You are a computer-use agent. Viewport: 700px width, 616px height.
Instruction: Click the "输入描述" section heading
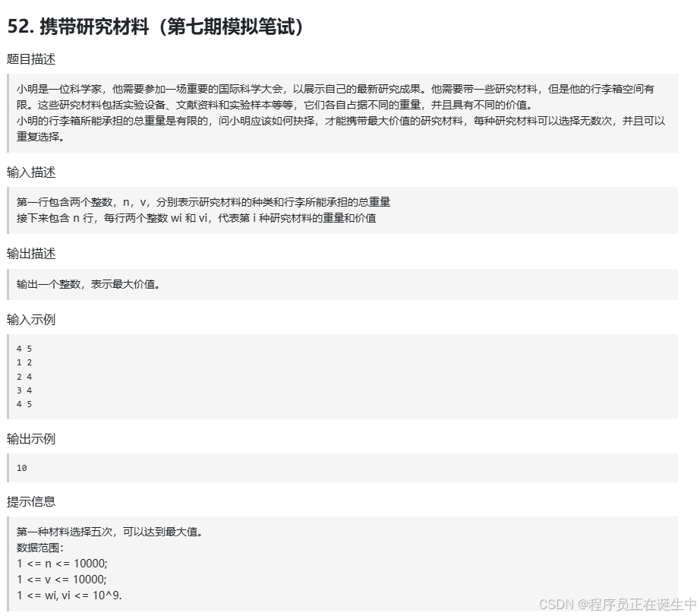click(31, 172)
